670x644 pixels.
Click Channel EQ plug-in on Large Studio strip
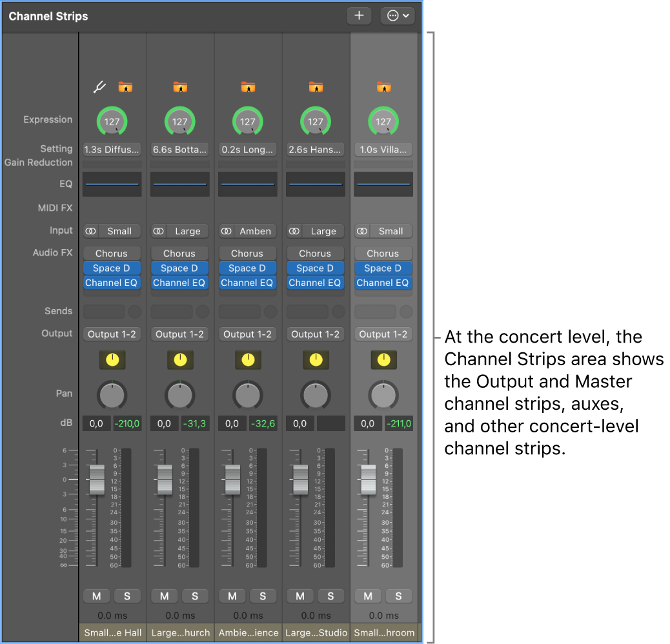point(315,283)
